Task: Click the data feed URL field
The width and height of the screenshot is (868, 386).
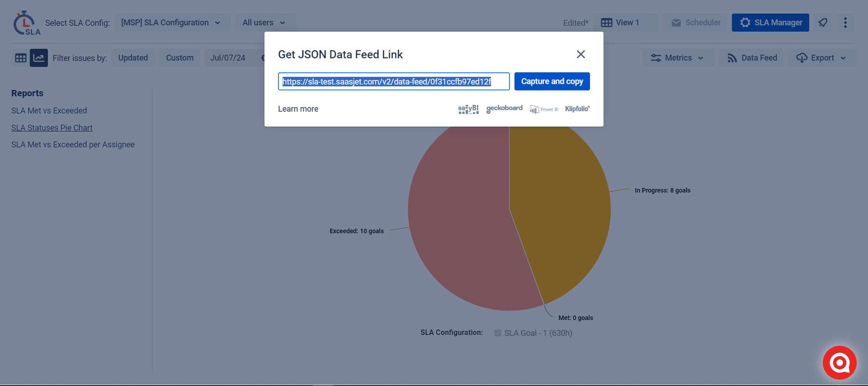Action: coord(393,82)
